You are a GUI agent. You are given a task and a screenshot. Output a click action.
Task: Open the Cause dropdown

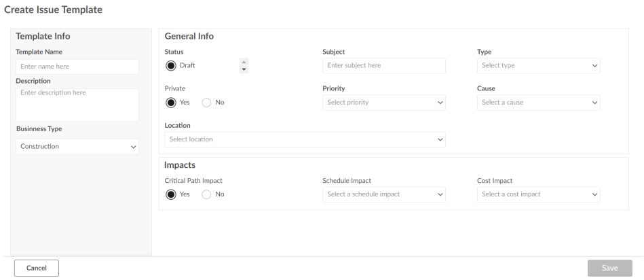538,103
